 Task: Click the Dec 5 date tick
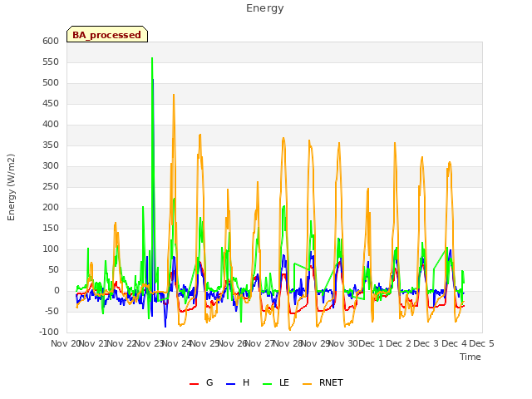point(482,343)
